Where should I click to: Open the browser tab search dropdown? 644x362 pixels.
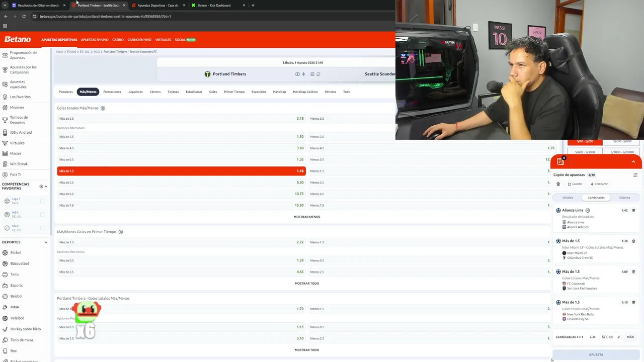(x=5, y=5)
